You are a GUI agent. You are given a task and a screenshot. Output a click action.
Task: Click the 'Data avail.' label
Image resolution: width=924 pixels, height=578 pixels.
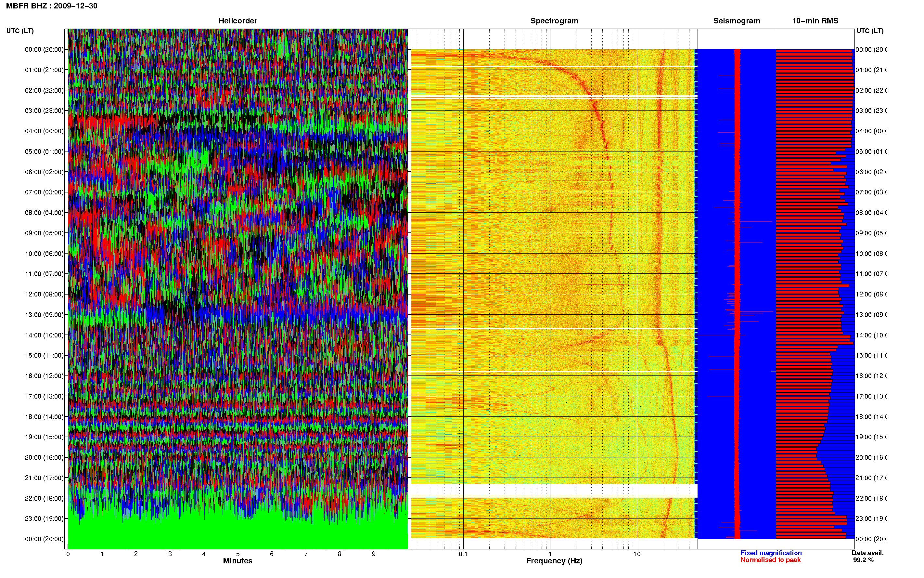pyautogui.click(x=867, y=553)
